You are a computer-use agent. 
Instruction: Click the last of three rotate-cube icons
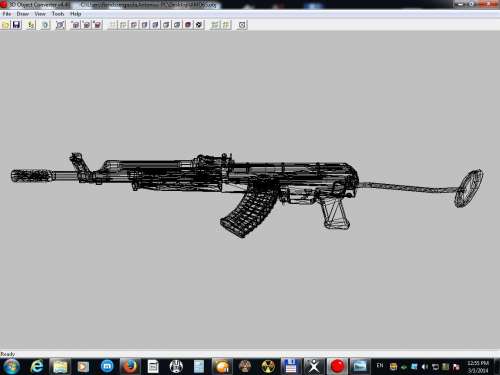pyautogui.click(x=98, y=25)
